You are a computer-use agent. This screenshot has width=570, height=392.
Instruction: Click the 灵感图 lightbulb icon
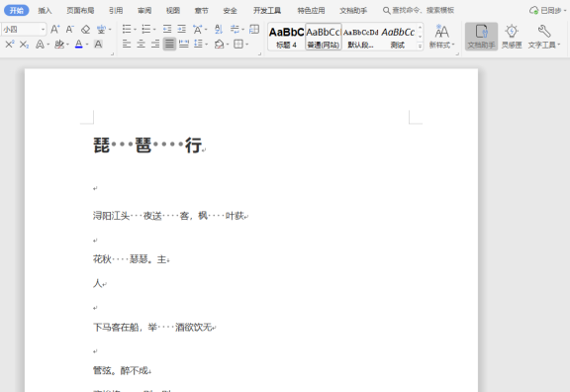[x=512, y=37]
